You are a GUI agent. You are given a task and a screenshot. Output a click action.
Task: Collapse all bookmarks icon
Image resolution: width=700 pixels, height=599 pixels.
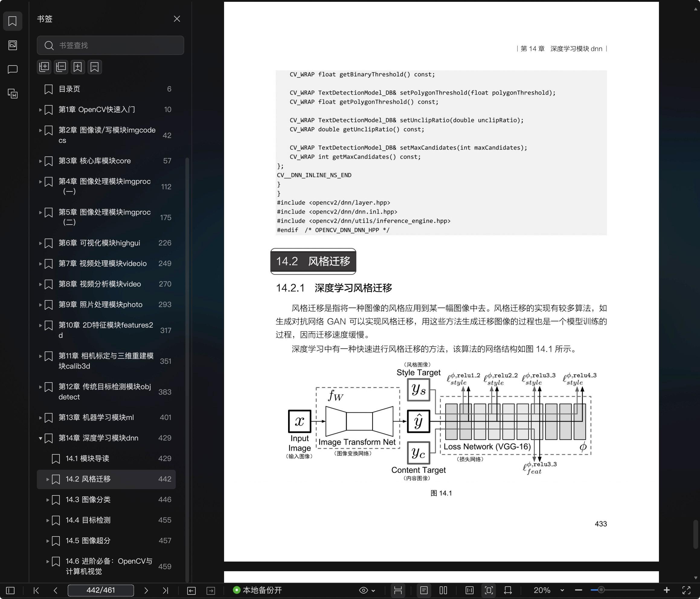point(61,67)
